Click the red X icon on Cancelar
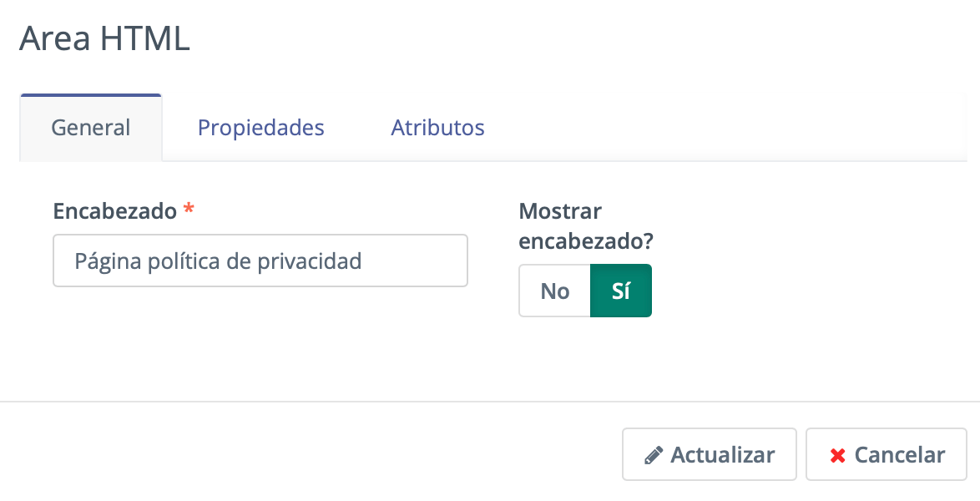The image size is (980, 501). point(837,455)
